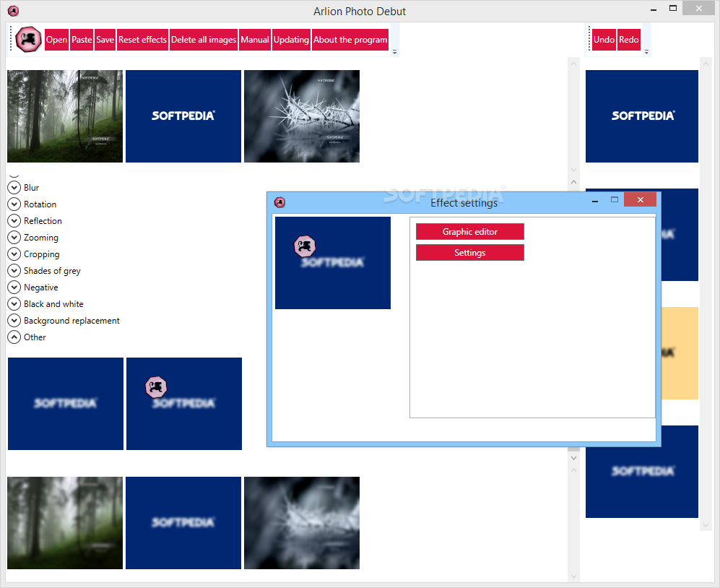Select the orange highlighted history thumbnail

point(680,353)
